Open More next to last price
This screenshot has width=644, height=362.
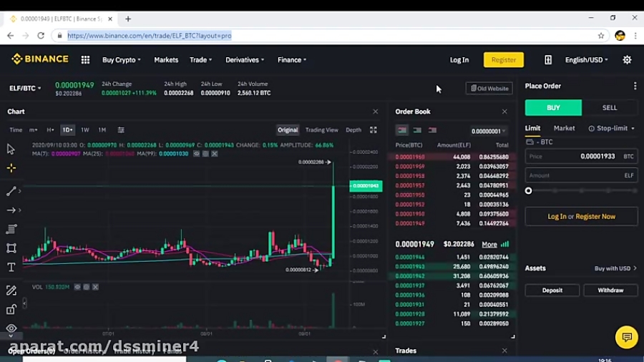coord(489,244)
